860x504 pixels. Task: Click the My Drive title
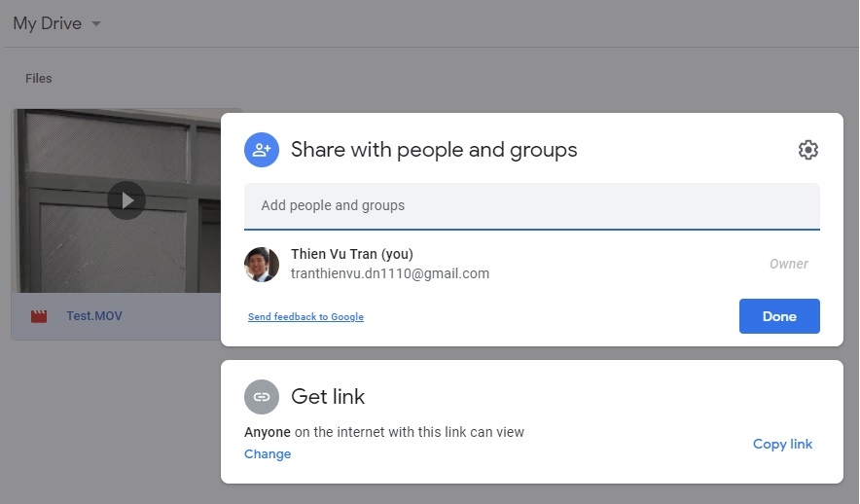(47, 23)
